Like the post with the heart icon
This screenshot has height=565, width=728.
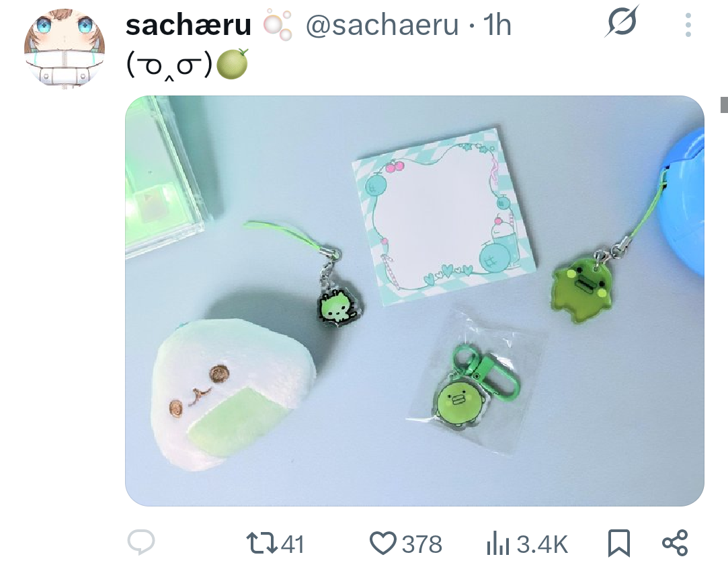[x=383, y=543]
